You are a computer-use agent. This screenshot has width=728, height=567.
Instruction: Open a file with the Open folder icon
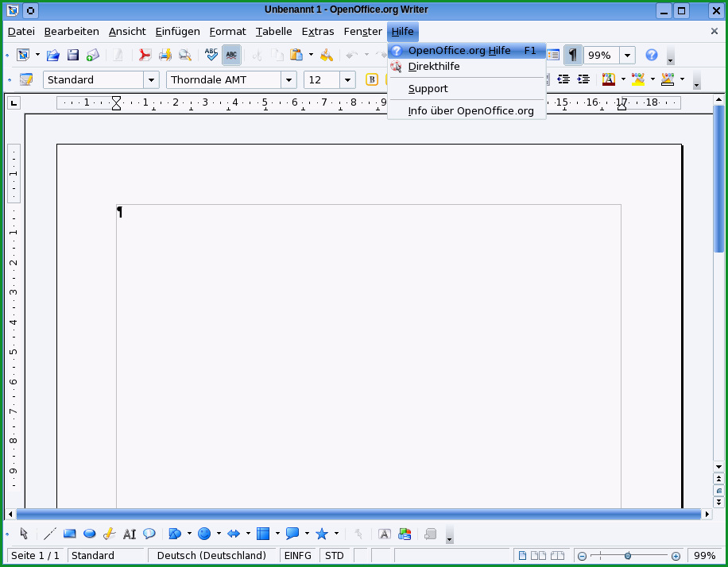pyautogui.click(x=53, y=56)
